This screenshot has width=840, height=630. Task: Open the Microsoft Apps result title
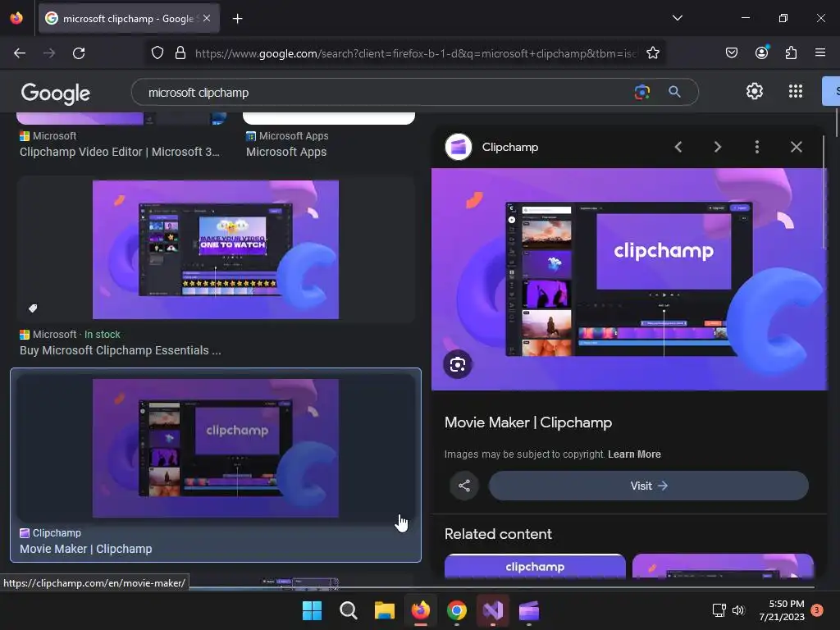click(286, 152)
